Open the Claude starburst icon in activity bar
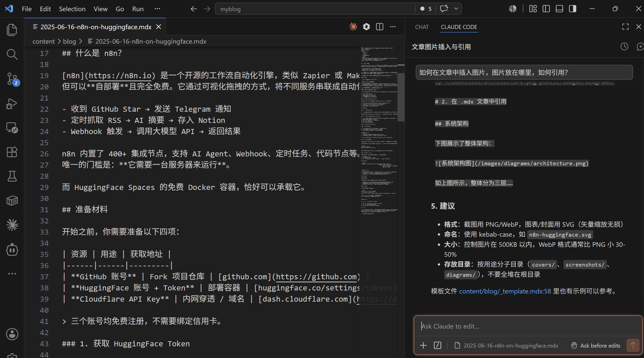The width and height of the screenshot is (644, 358). (12, 225)
